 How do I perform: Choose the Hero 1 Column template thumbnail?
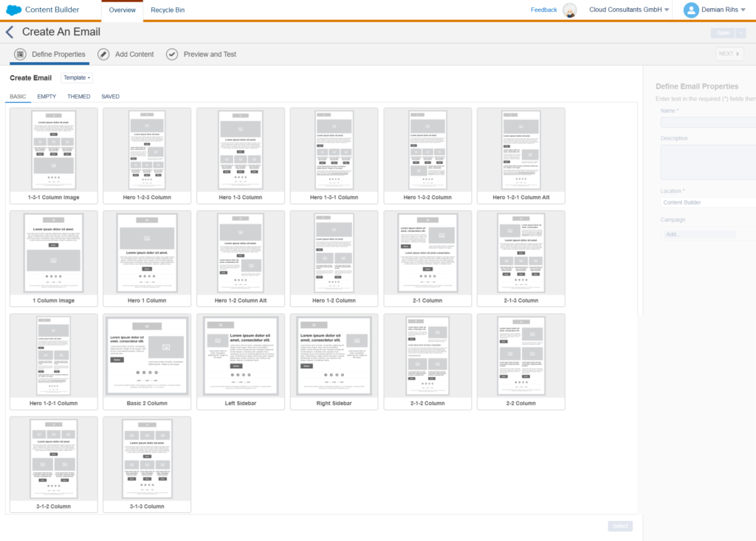(x=146, y=253)
